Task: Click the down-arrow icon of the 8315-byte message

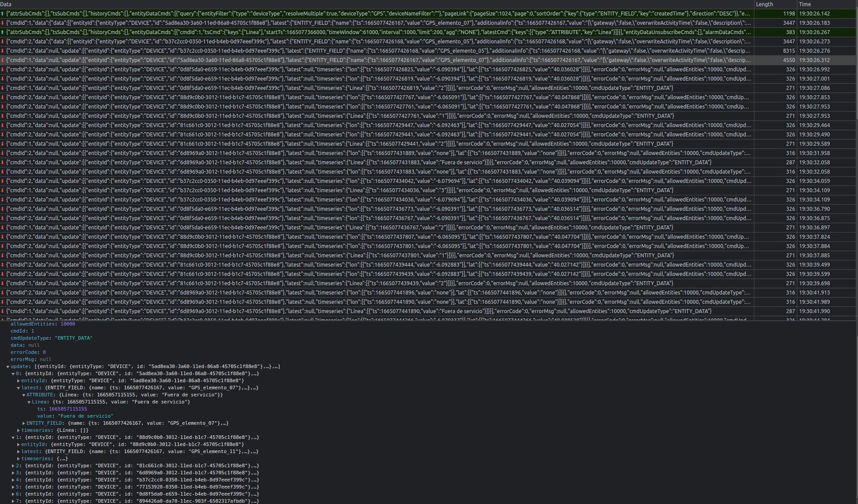Action: (x=3, y=50)
